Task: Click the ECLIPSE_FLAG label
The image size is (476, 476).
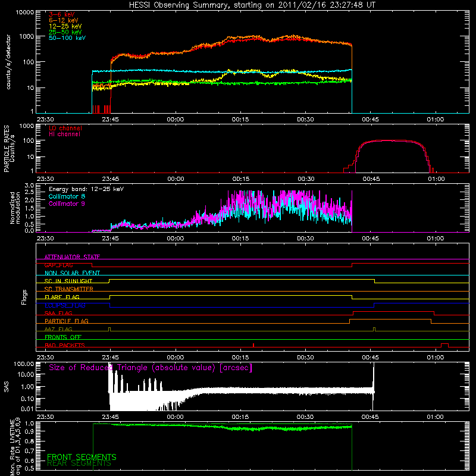Action: pos(65,305)
